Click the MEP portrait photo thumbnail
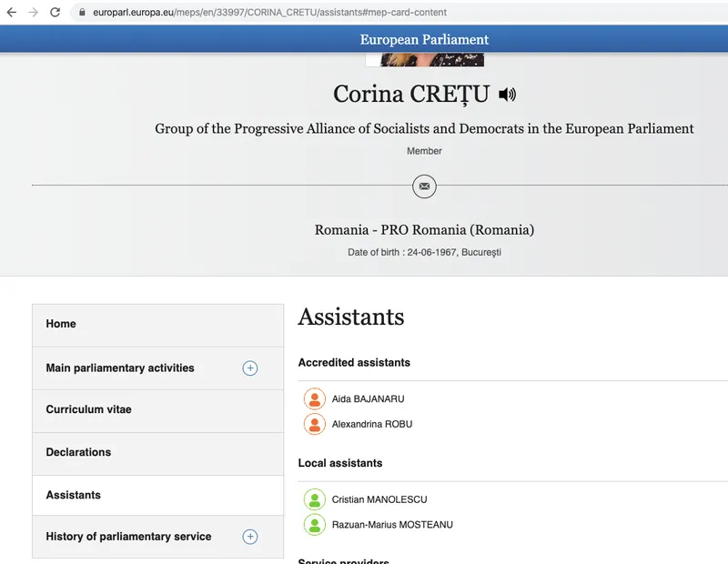728x564 pixels. tap(424, 60)
